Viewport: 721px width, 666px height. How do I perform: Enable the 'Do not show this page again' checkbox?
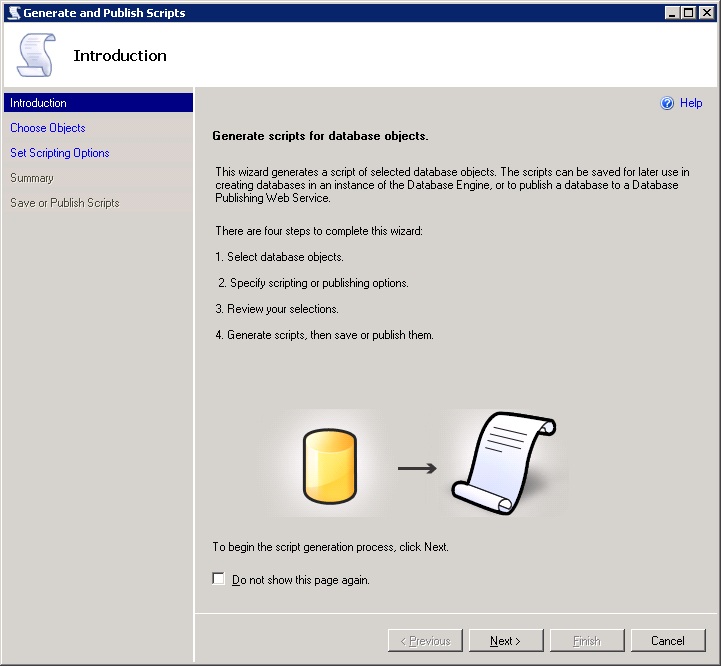(219, 579)
